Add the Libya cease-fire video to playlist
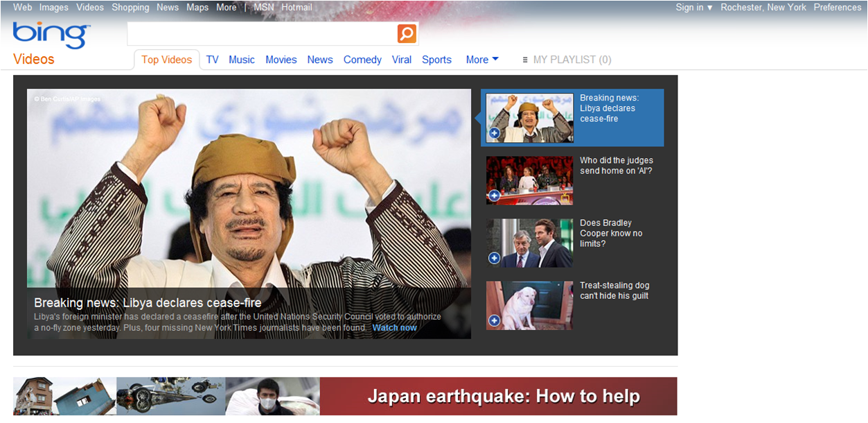This screenshot has height=423, width=868. point(494,132)
